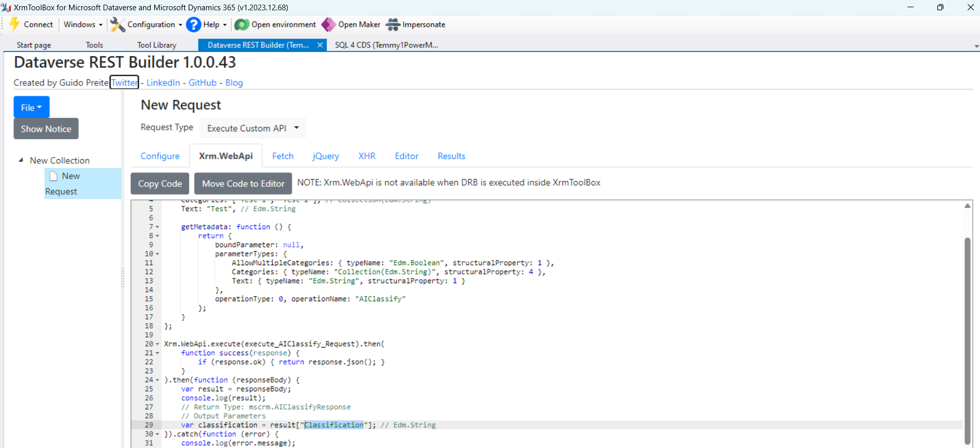Image resolution: width=980 pixels, height=448 pixels.
Task: Click the code editor vertical scrollbar thumb
Action: click(x=968, y=340)
